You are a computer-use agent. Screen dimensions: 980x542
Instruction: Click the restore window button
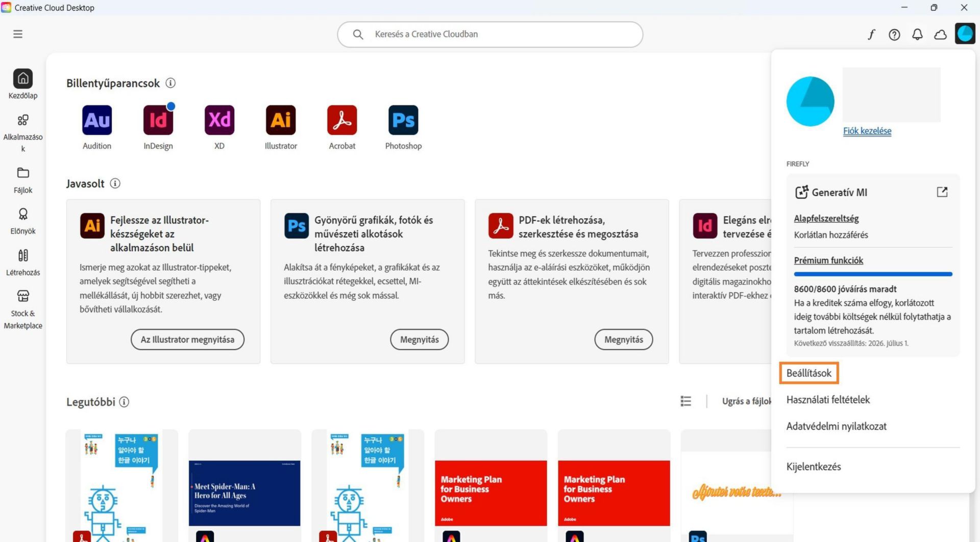click(x=934, y=7)
